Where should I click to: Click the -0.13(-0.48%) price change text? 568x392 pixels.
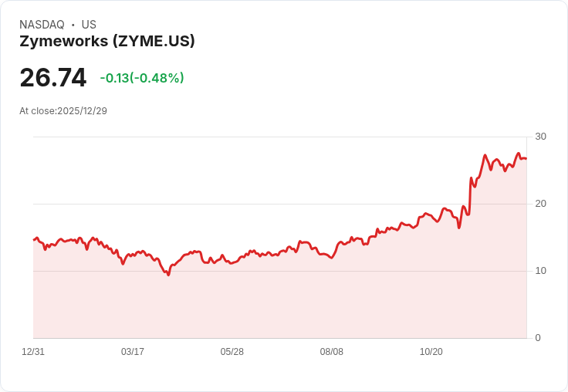point(142,78)
